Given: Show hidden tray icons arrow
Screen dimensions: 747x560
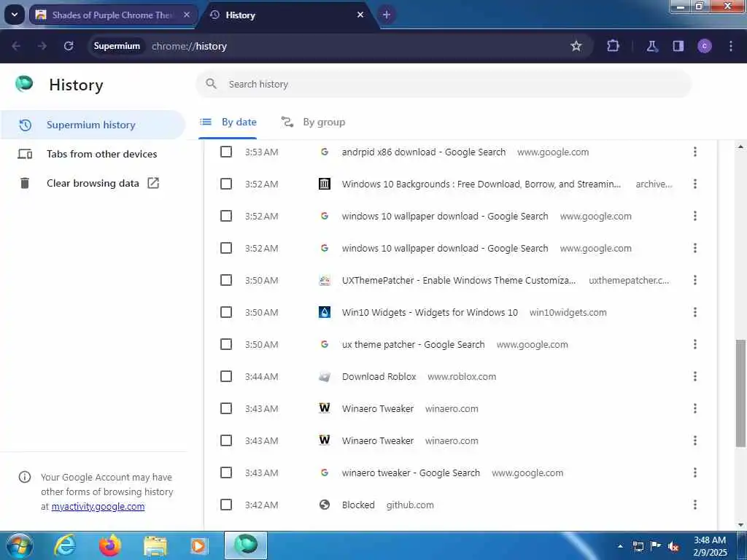Looking at the screenshot, I should (x=620, y=546).
